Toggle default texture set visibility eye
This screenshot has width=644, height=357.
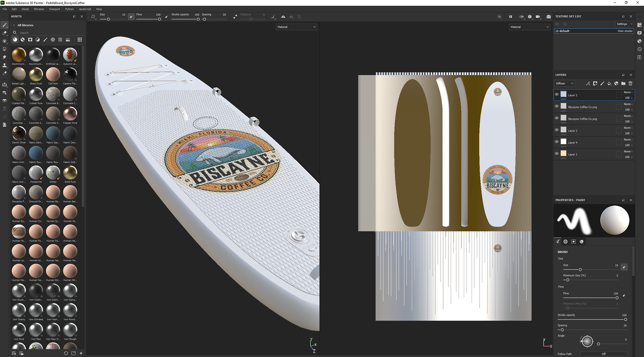pos(557,31)
